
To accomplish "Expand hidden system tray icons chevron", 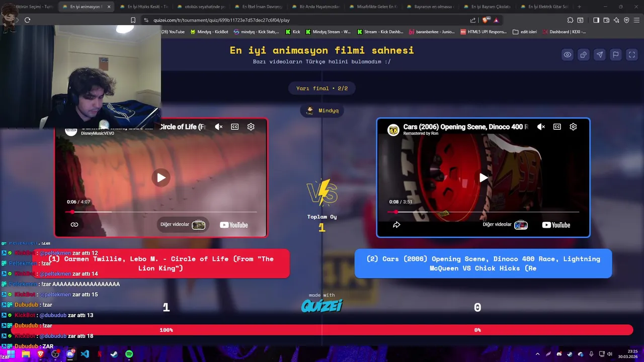I will click(x=537, y=354).
